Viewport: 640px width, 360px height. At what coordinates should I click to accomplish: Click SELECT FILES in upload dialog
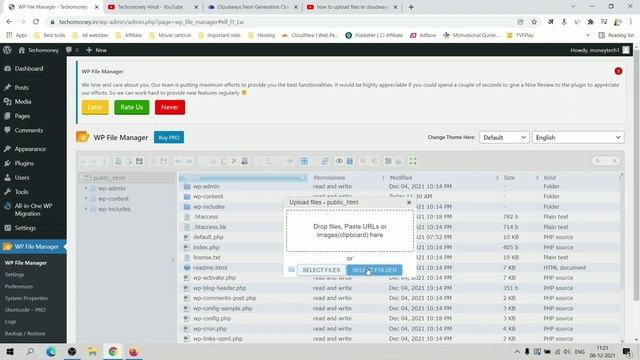(x=321, y=270)
